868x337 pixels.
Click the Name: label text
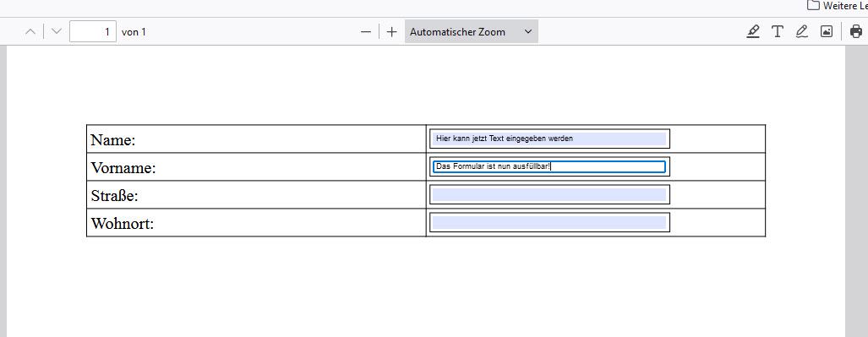point(113,140)
